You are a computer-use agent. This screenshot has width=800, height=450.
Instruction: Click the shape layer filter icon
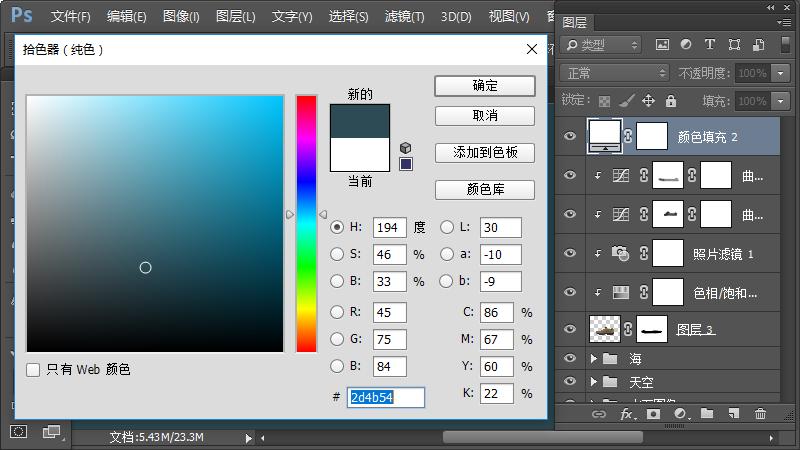[x=734, y=45]
